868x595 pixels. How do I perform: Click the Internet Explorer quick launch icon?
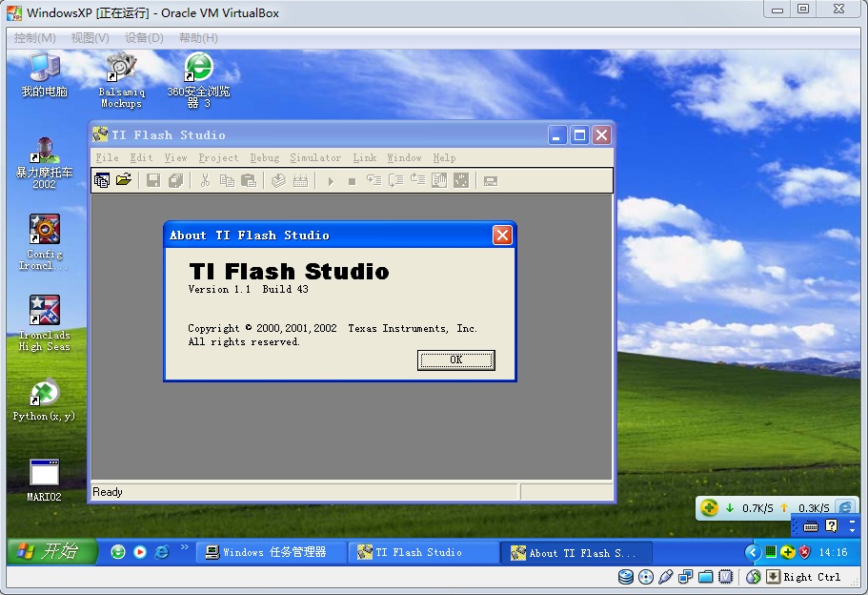tap(162, 552)
